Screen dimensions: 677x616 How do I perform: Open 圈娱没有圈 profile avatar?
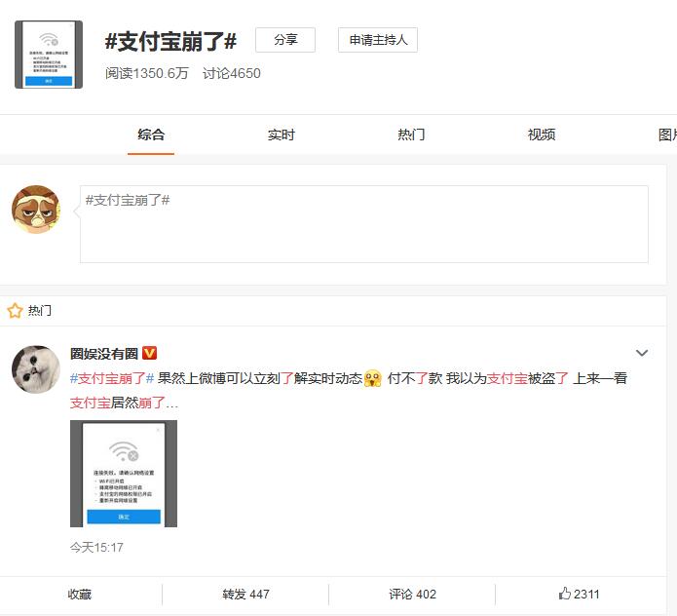[x=36, y=369]
